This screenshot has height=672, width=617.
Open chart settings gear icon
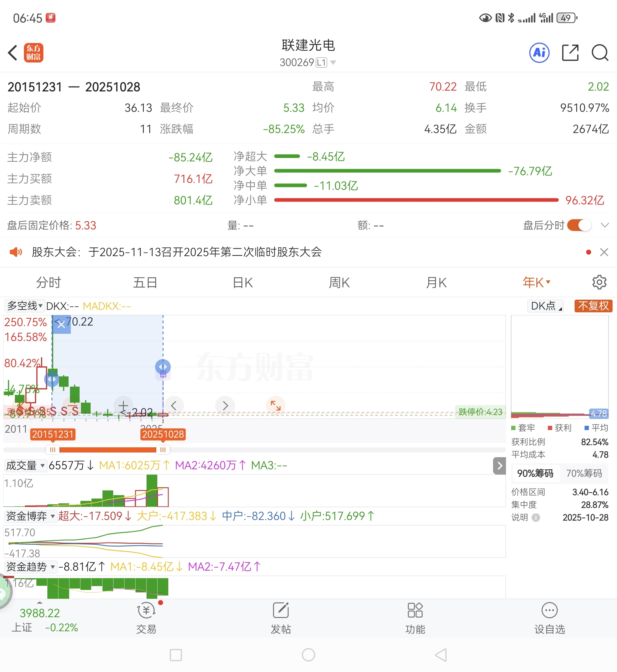point(599,282)
